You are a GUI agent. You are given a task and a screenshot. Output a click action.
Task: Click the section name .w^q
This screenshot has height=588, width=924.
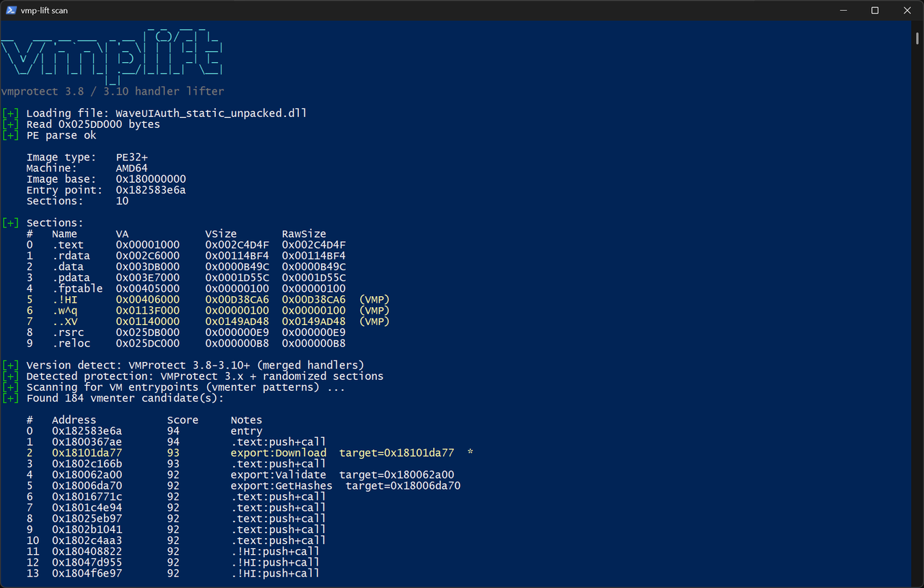pos(64,311)
